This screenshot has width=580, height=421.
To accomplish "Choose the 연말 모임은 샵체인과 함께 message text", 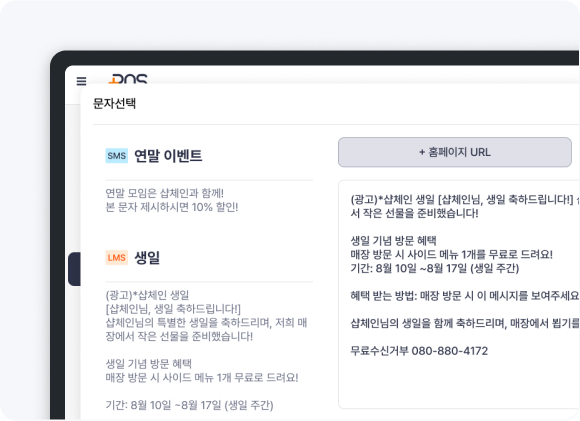I will coord(165,193).
